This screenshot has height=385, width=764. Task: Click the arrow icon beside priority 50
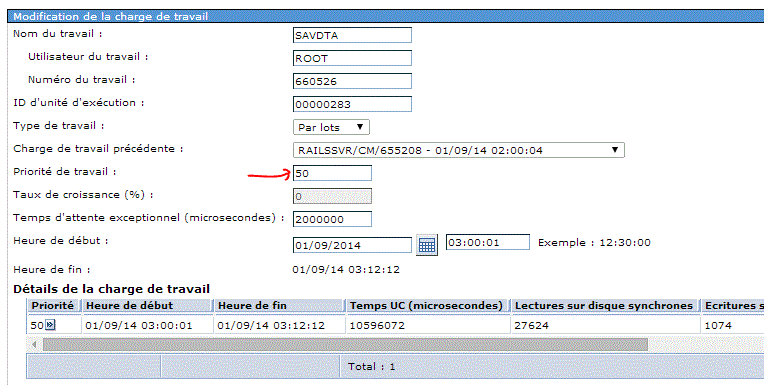tap(50, 325)
